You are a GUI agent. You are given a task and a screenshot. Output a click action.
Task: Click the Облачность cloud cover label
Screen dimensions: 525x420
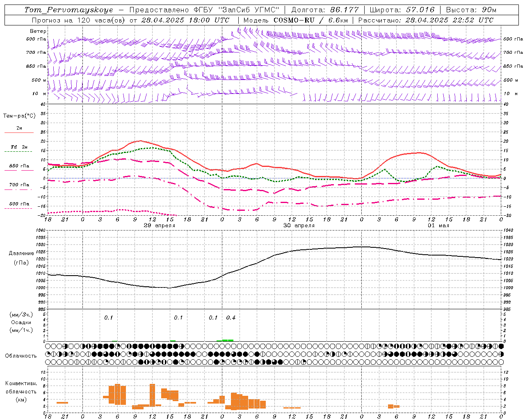[21, 356]
